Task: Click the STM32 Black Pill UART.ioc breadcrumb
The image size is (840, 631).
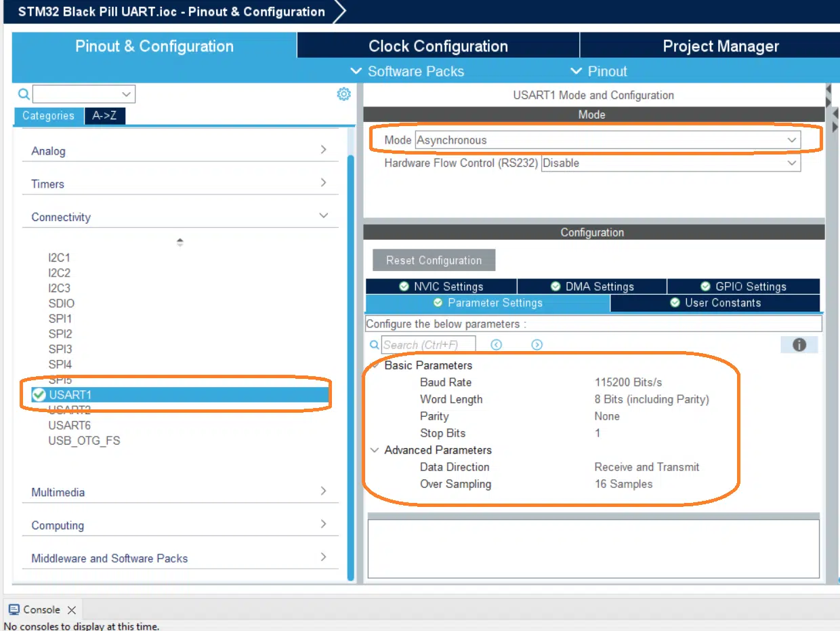Action: (171, 12)
